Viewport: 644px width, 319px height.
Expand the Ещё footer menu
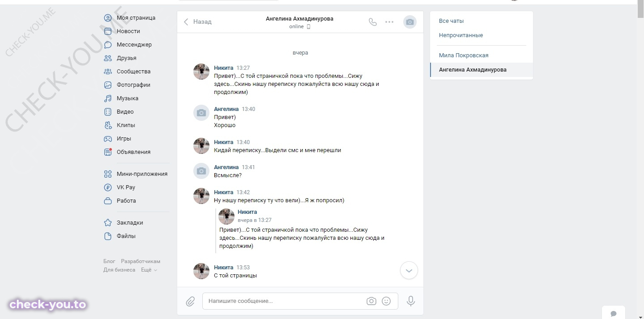click(149, 270)
